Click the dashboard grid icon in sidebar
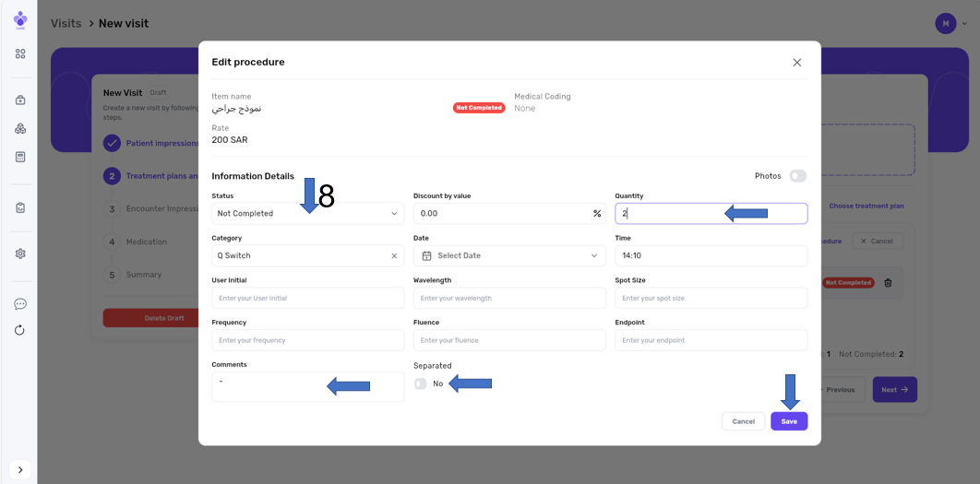 [20, 54]
